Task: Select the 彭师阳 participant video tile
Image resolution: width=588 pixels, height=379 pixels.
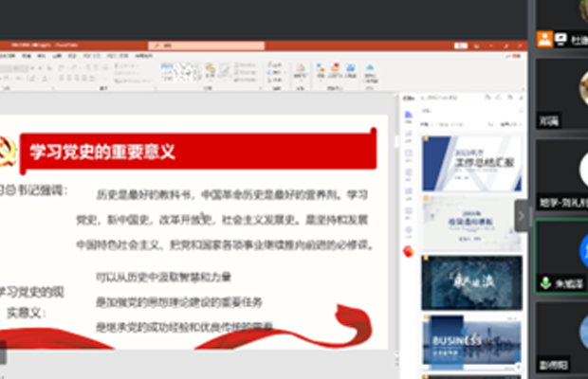Action: tap(561, 336)
